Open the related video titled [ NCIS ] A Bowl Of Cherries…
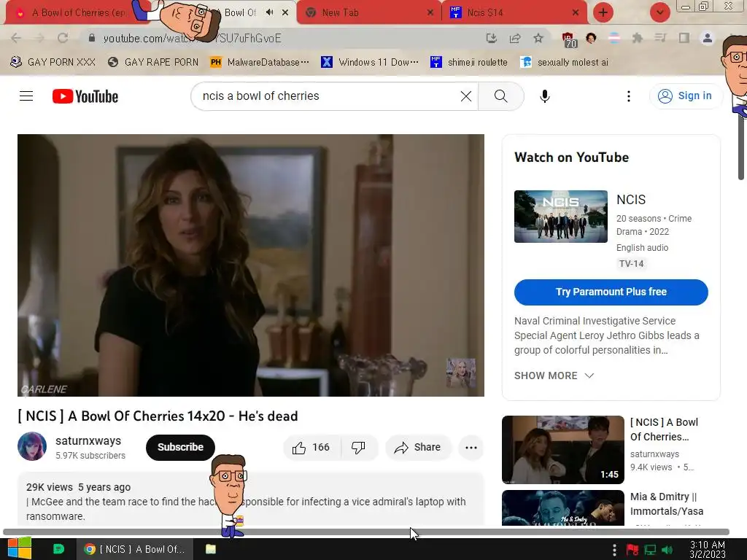 [x=664, y=429]
